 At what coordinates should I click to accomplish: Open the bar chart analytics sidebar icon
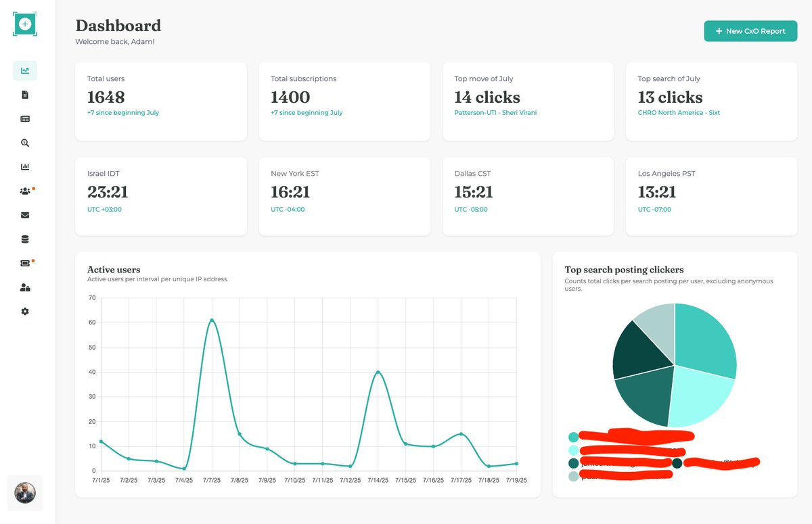click(25, 167)
